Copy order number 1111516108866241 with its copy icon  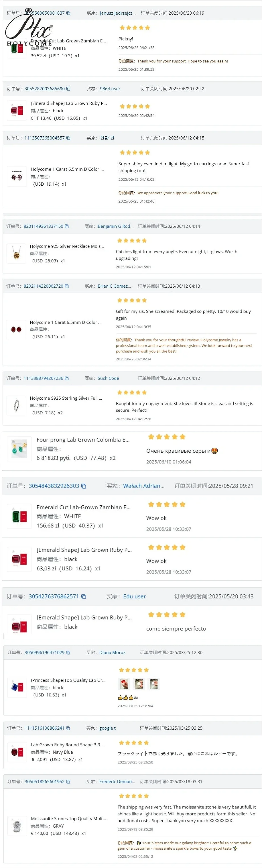click(68, 728)
